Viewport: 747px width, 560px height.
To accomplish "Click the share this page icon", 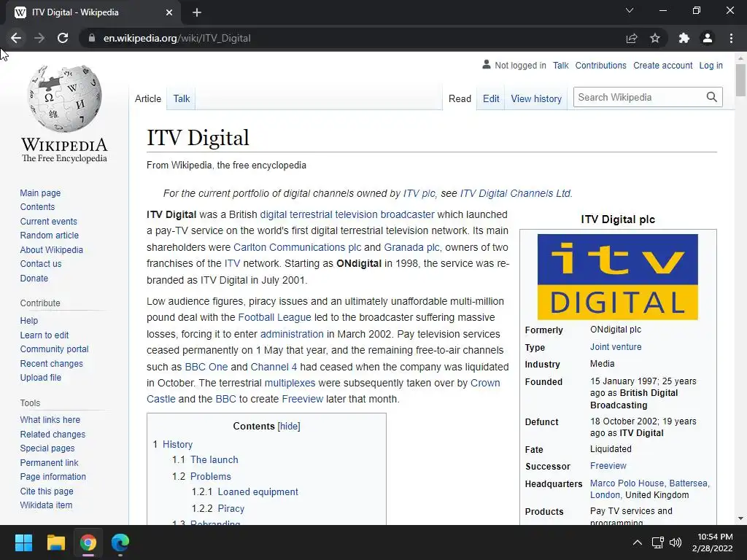I will pyautogui.click(x=632, y=38).
